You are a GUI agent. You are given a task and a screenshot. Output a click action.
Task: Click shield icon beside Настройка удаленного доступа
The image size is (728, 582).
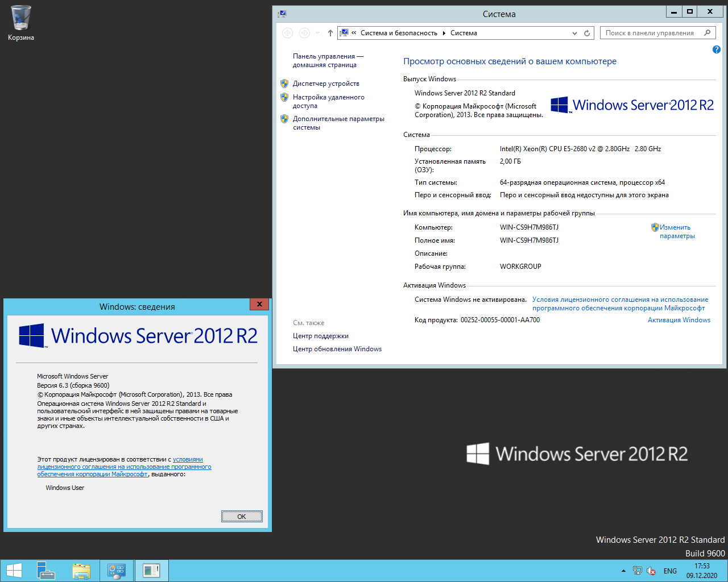point(284,97)
